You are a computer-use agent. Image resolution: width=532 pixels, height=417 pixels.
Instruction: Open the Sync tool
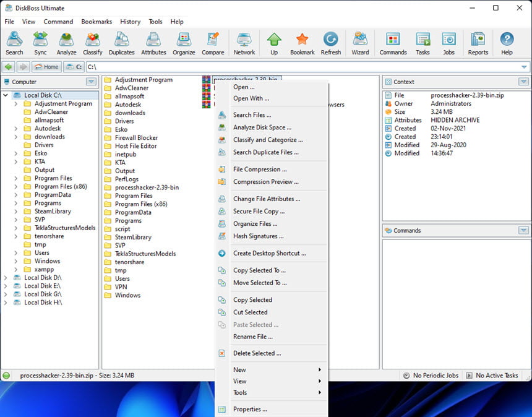40,43
